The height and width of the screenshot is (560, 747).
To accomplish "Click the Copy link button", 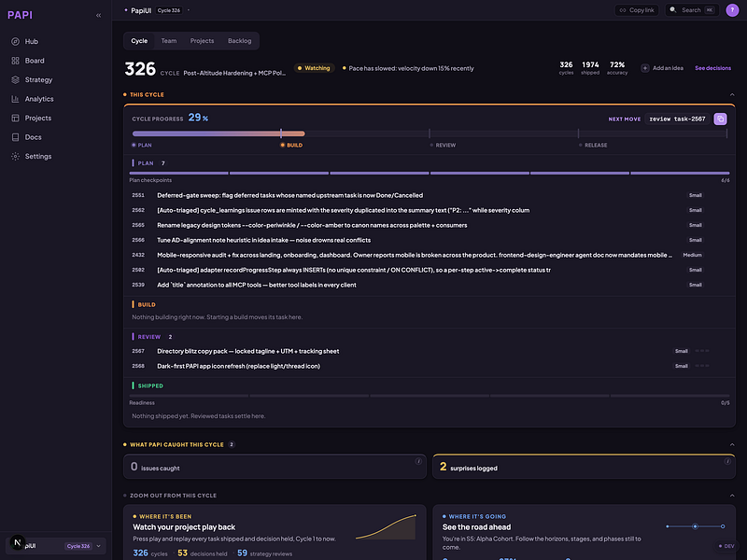I will click(x=637, y=10).
